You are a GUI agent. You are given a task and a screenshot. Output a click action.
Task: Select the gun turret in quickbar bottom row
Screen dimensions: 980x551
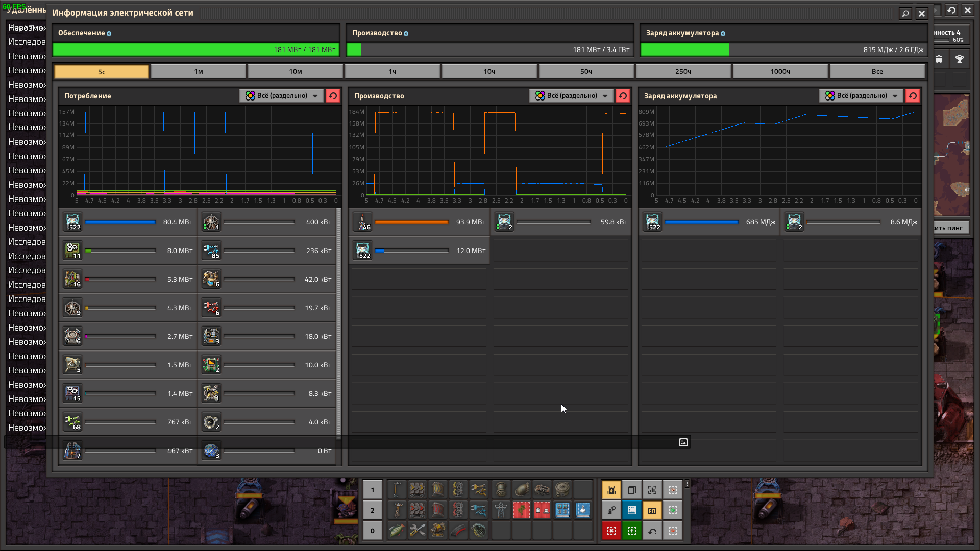(x=438, y=531)
